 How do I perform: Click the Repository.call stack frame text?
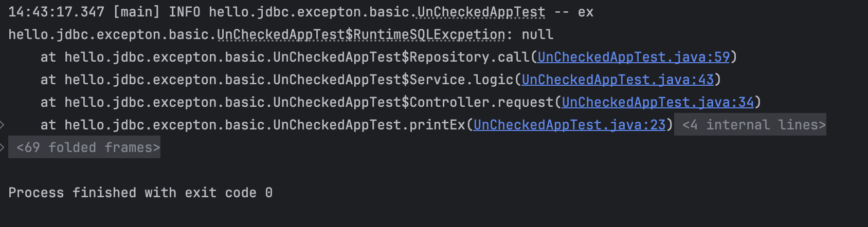coord(469,57)
